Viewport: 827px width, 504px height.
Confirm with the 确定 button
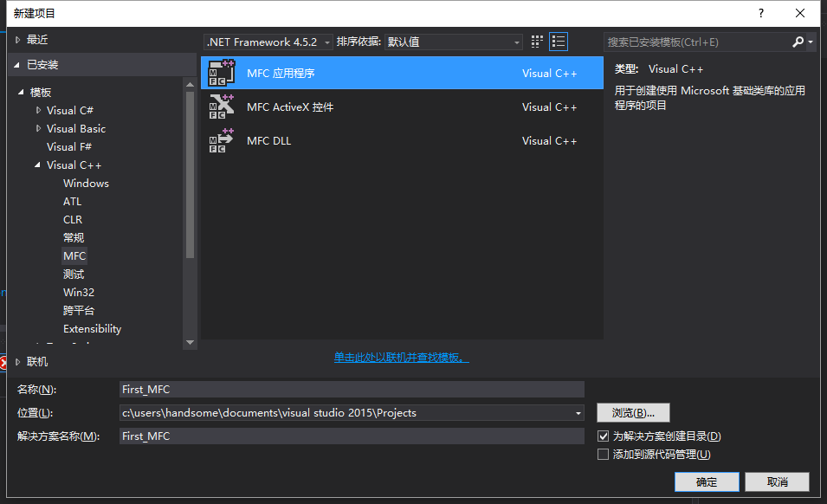point(707,481)
